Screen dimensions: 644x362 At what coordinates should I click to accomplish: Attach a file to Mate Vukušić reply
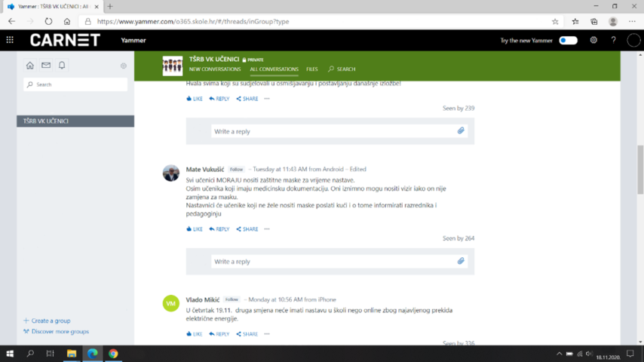461,261
